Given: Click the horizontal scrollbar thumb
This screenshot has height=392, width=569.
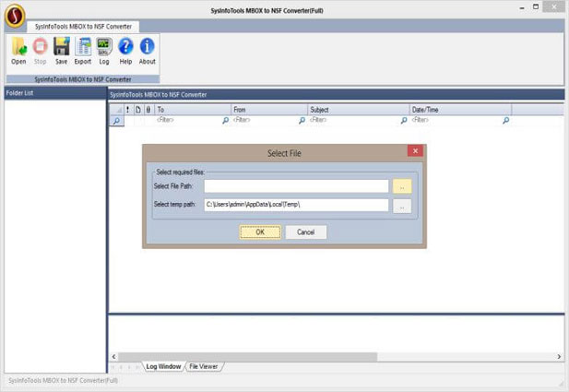Looking at the screenshot, I should 248,357.
